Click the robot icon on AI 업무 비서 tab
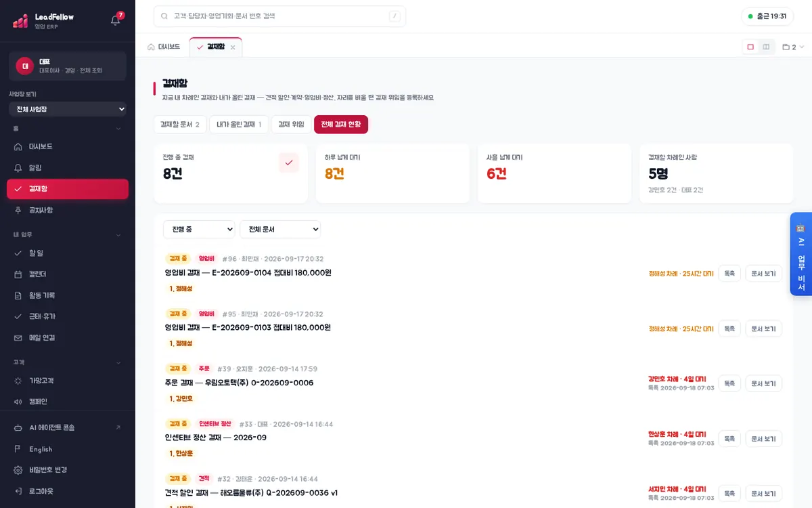The height and width of the screenshot is (508, 812). (800, 228)
